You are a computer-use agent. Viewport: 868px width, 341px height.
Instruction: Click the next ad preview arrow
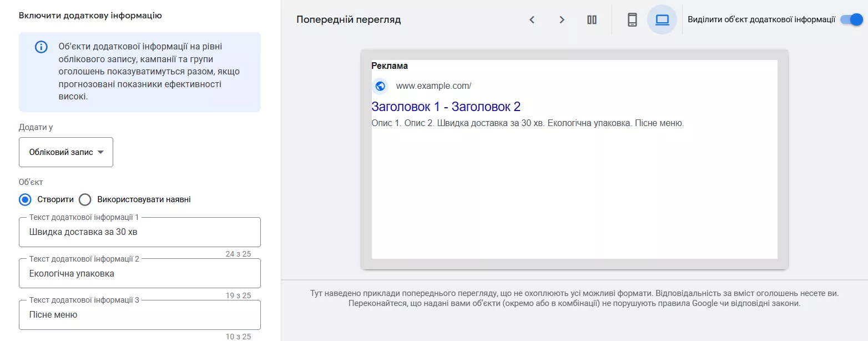[x=562, y=19]
